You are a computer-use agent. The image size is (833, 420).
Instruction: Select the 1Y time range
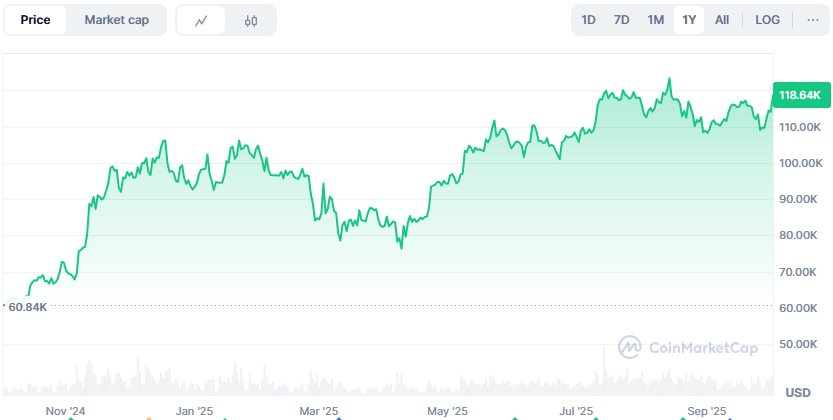point(688,20)
